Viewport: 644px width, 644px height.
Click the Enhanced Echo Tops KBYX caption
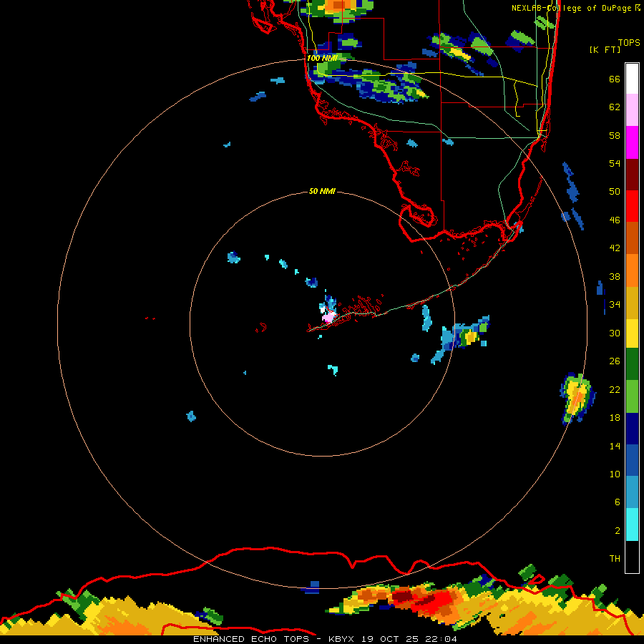325,639
